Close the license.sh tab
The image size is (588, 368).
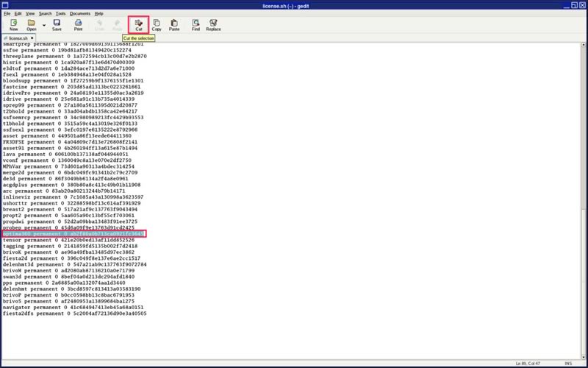click(33, 38)
